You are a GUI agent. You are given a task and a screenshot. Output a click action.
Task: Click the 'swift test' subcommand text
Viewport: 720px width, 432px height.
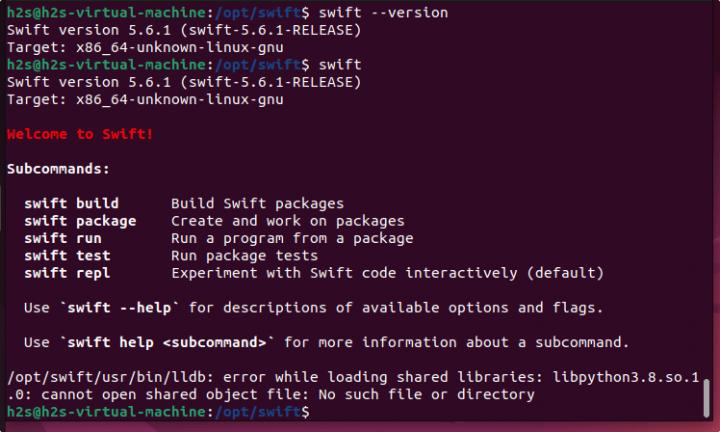coord(67,255)
